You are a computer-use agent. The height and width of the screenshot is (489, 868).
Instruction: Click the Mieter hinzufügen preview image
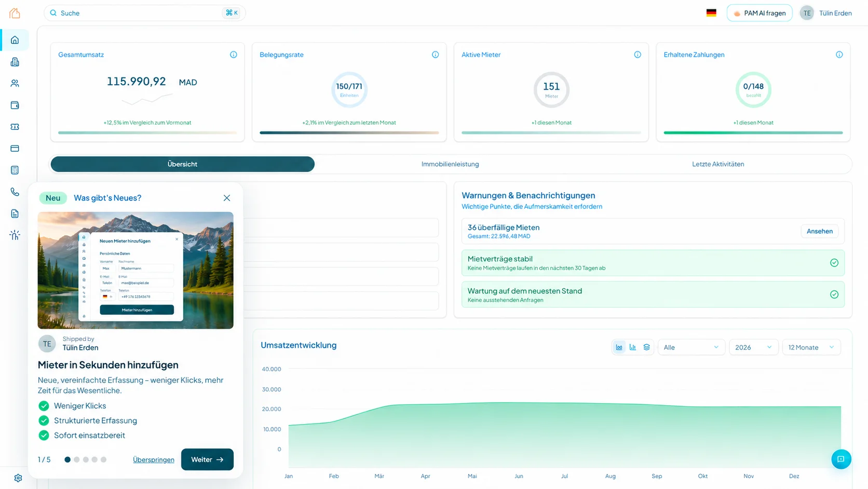(x=135, y=270)
